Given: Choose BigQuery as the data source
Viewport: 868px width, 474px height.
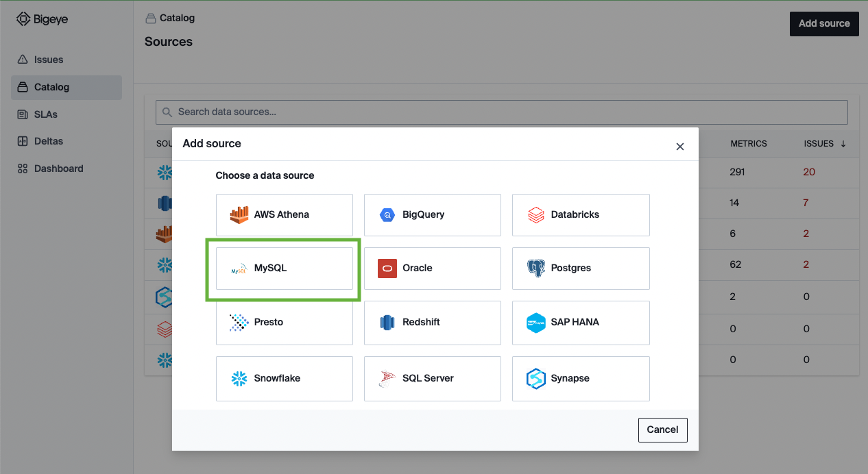Looking at the screenshot, I should click(x=433, y=214).
